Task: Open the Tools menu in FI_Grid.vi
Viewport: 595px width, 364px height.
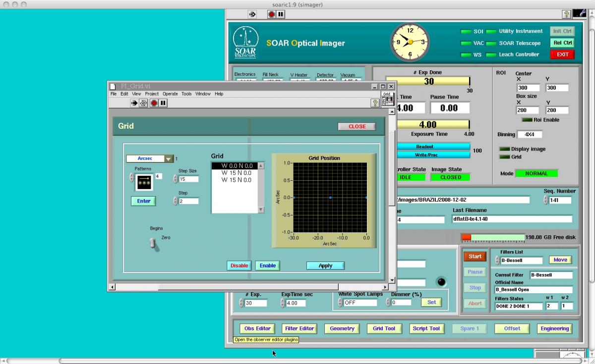Action: coord(186,94)
